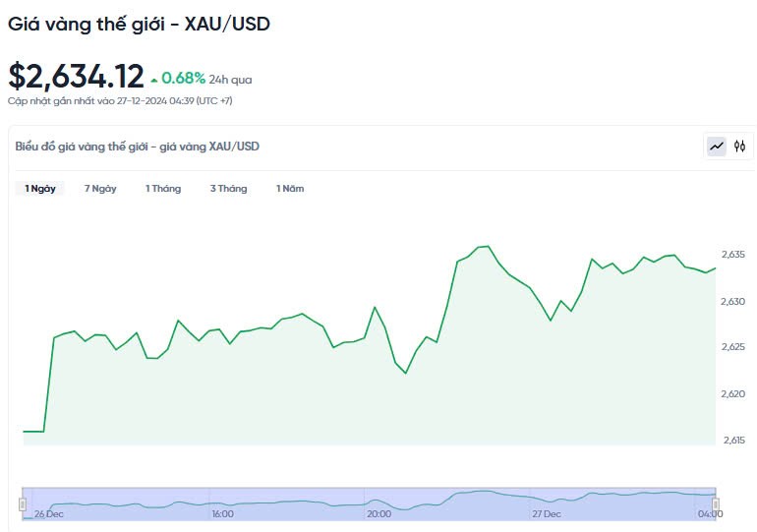Switch to the 3 Tháng range

[228, 189]
